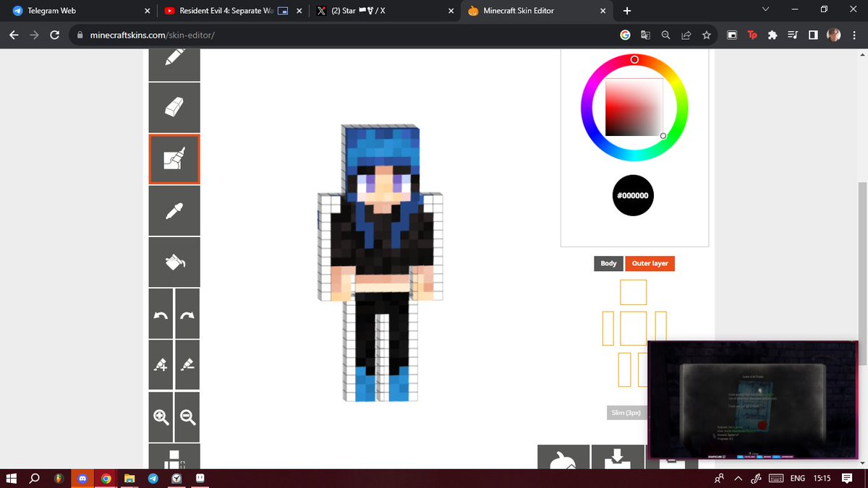Toggle the browser side panel

point(813,35)
